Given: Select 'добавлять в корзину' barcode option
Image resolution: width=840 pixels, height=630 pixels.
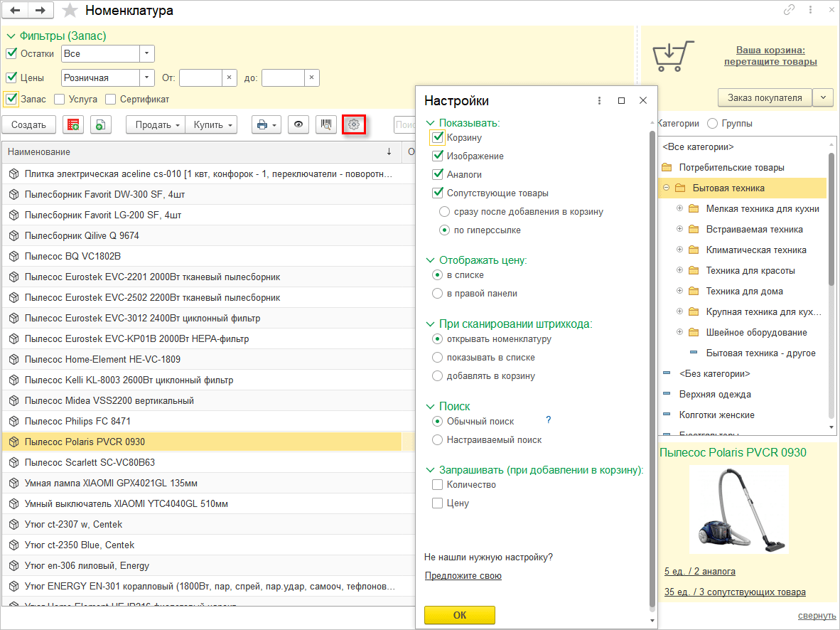Looking at the screenshot, I should (x=438, y=376).
